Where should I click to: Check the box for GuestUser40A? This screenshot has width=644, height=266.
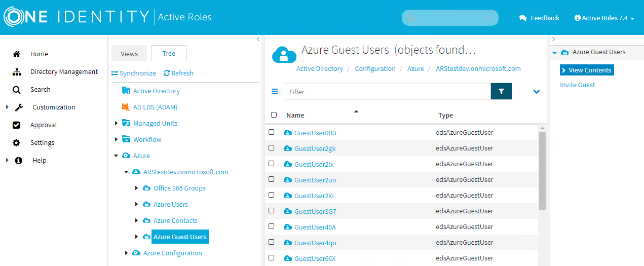point(272,226)
